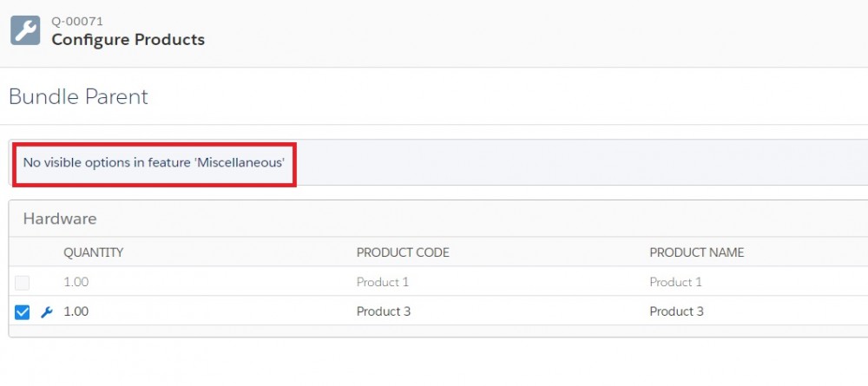The width and height of the screenshot is (868, 386).
Task: Click the empty Hardware table footer
Action: coord(438,331)
